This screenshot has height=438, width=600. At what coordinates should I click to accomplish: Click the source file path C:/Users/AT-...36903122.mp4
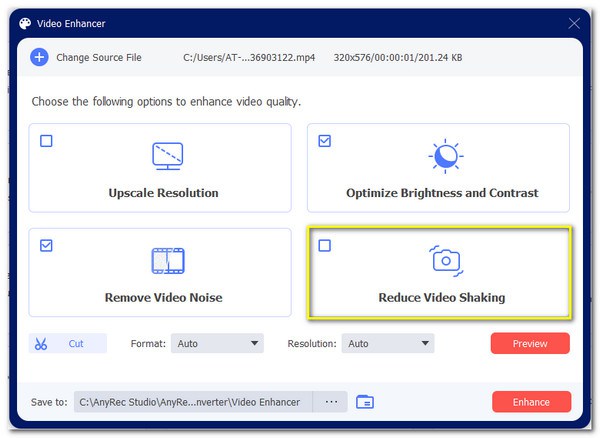249,58
